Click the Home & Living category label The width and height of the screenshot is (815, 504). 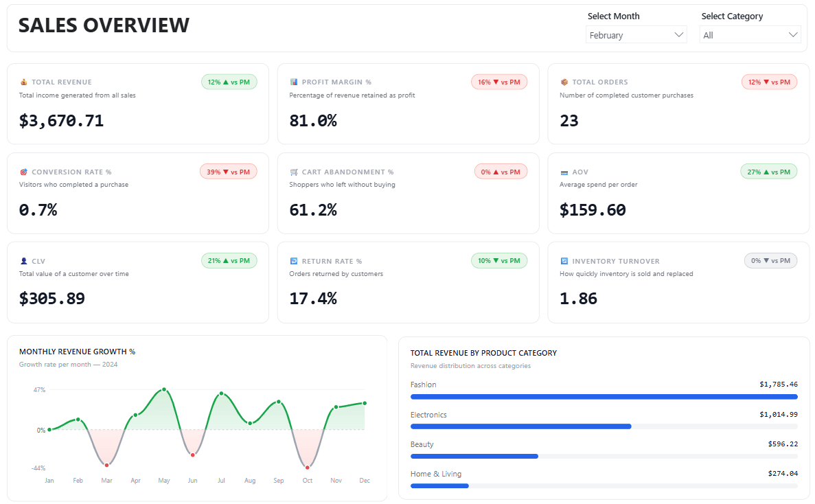pyautogui.click(x=436, y=474)
